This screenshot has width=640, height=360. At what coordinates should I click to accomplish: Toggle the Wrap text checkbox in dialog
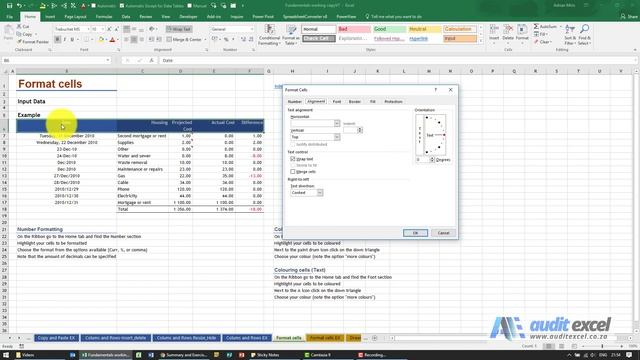click(293, 159)
